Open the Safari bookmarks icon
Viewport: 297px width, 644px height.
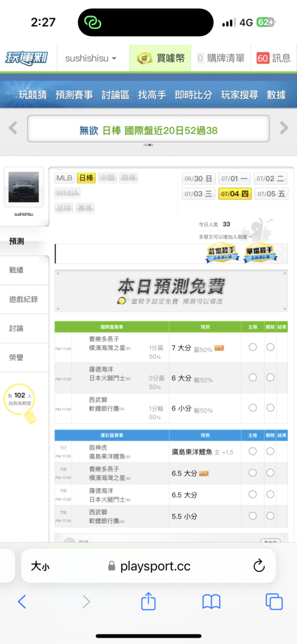pyautogui.click(x=211, y=602)
